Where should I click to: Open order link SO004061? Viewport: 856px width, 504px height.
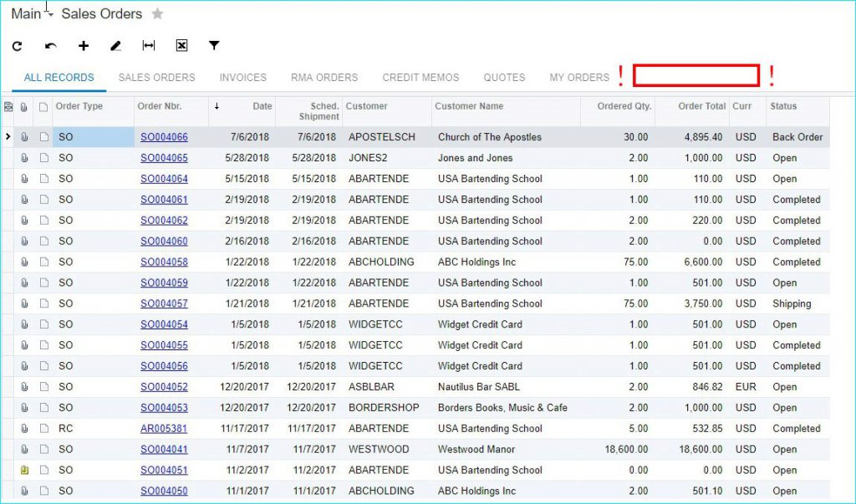tap(165, 200)
